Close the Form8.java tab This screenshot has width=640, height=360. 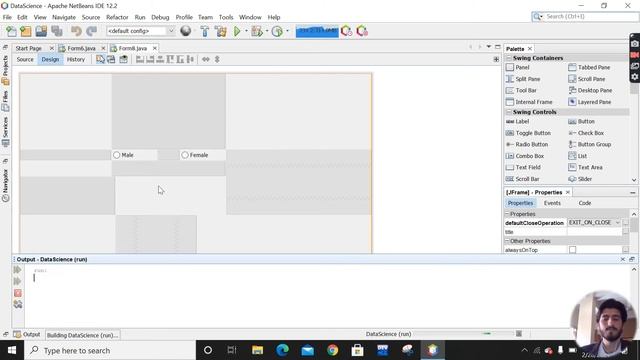(155, 48)
